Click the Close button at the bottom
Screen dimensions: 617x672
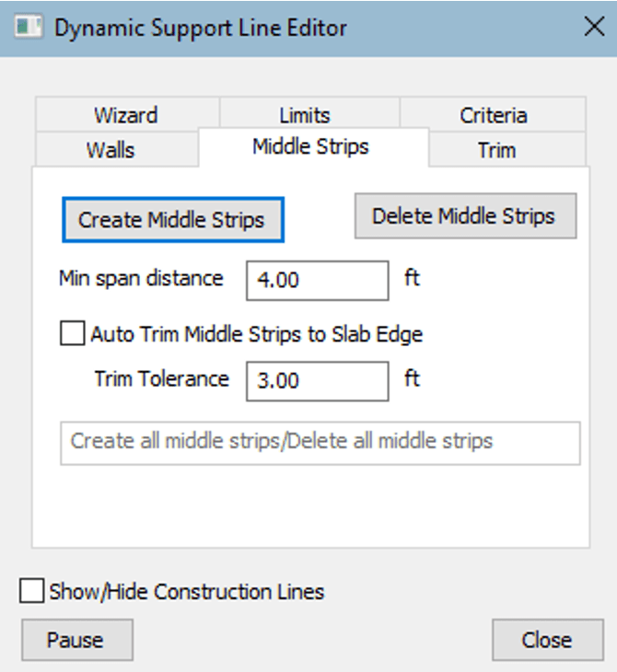(x=547, y=640)
